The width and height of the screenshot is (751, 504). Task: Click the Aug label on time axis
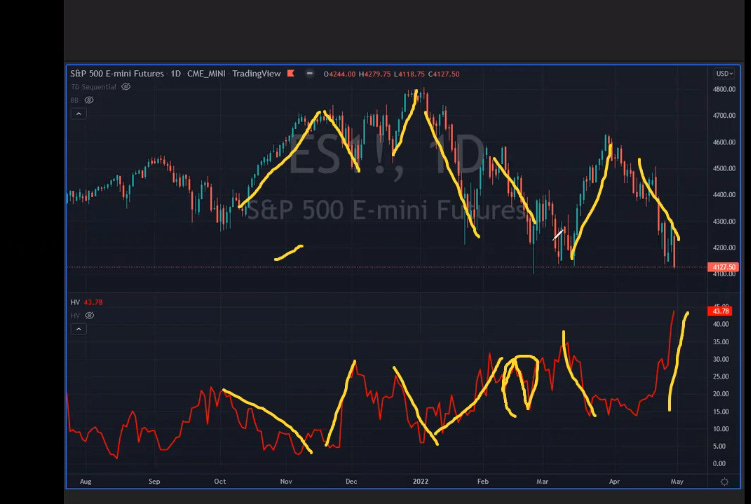click(85, 481)
